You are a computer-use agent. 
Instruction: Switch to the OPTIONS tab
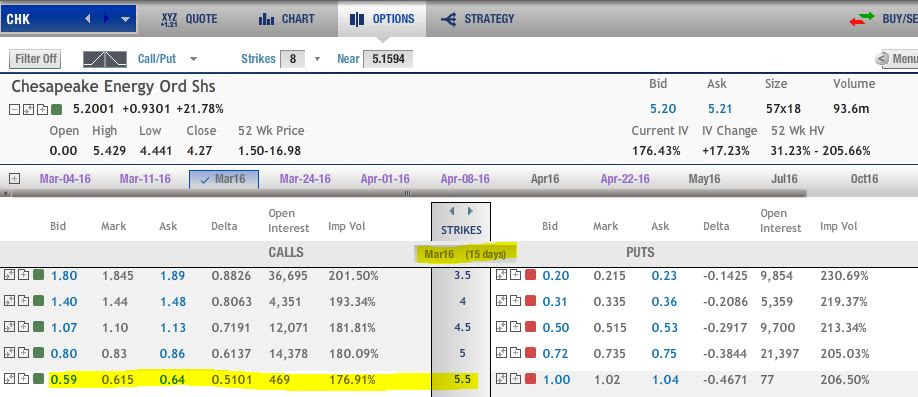tap(382, 19)
